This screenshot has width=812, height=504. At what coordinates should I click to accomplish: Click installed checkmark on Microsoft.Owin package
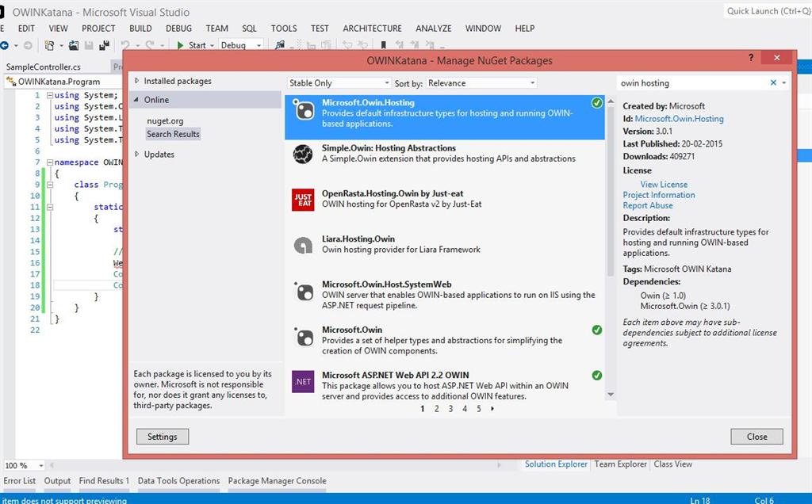[596, 330]
